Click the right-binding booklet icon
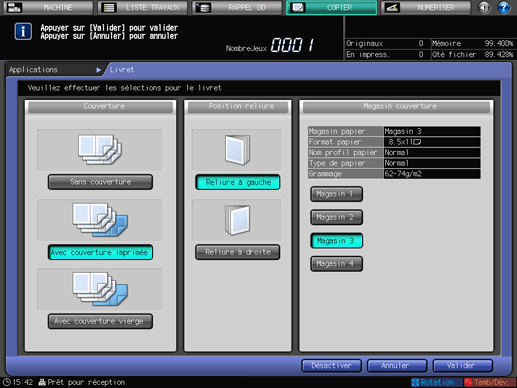Screen dimensions: 517x388 click(237, 220)
